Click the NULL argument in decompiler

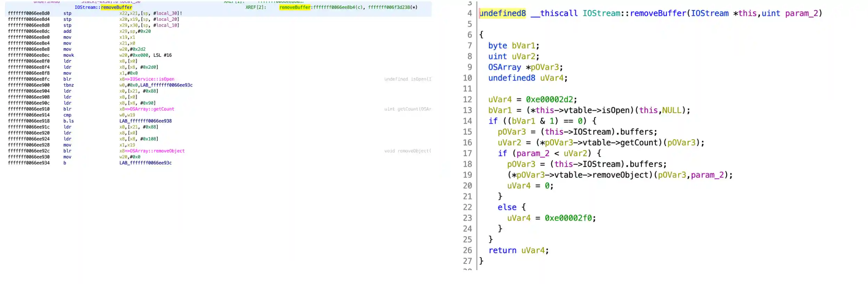pyautogui.click(x=672, y=110)
